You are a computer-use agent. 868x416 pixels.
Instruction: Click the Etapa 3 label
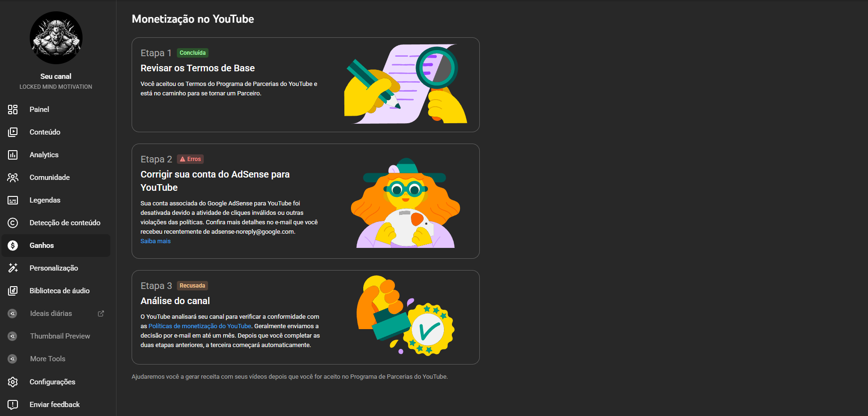coord(156,286)
